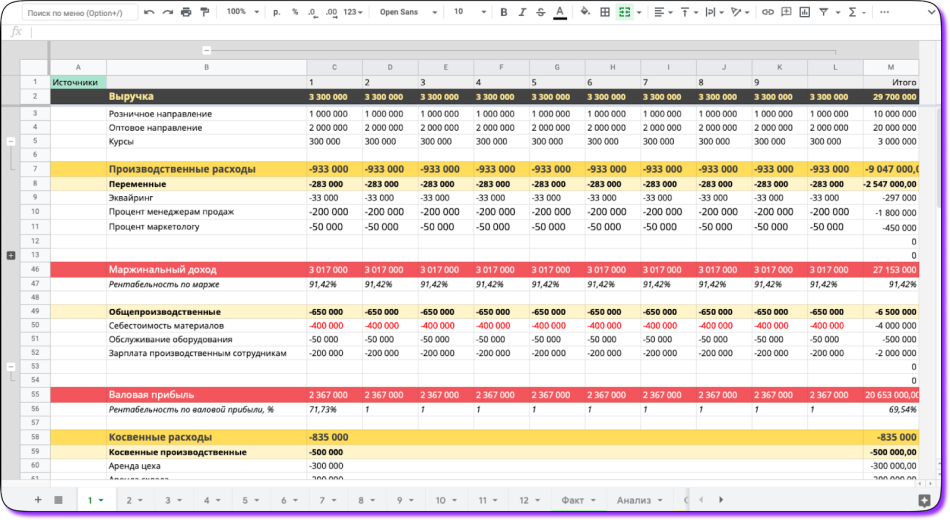
Task: Select the Paint format roller icon
Action: point(205,12)
